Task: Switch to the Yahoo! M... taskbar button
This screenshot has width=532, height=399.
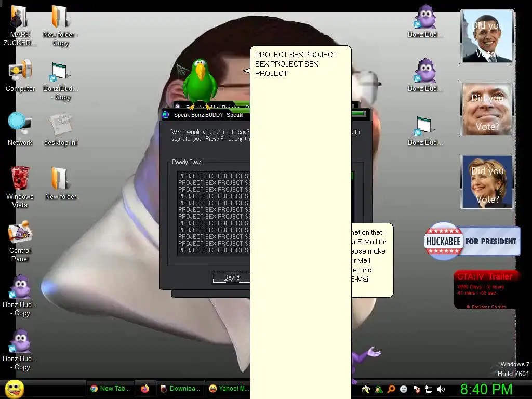Action: (x=228, y=389)
